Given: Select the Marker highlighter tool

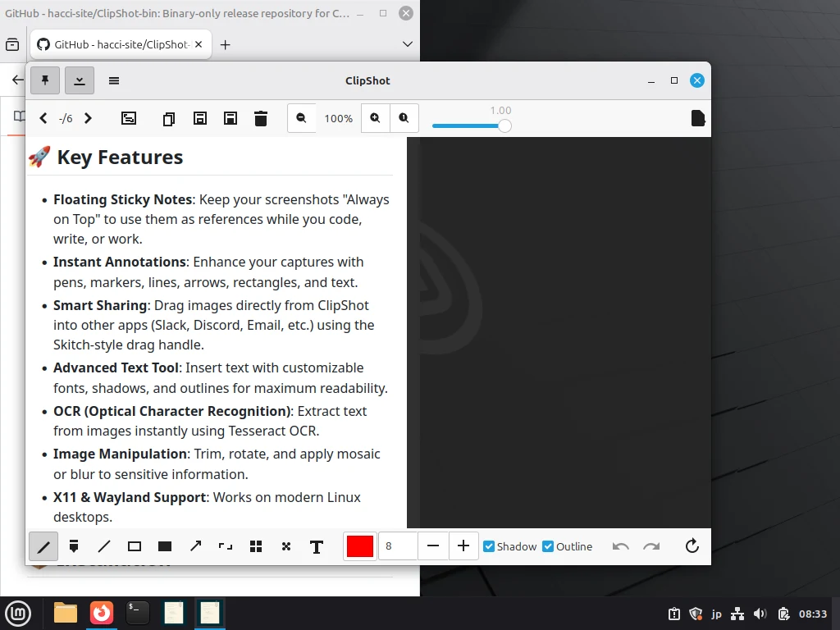Looking at the screenshot, I should 74,546.
